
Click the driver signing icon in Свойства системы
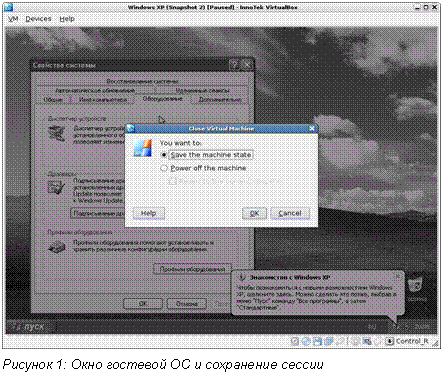pos(56,187)
